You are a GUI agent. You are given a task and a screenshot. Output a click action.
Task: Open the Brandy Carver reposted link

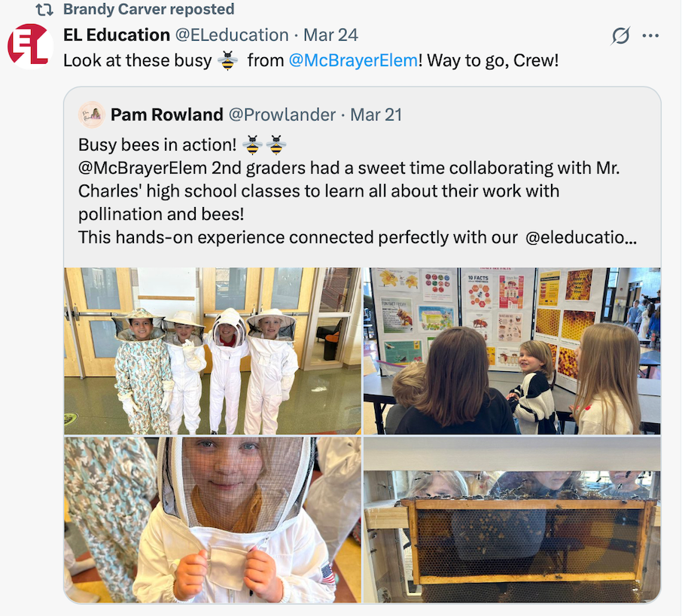148,9
